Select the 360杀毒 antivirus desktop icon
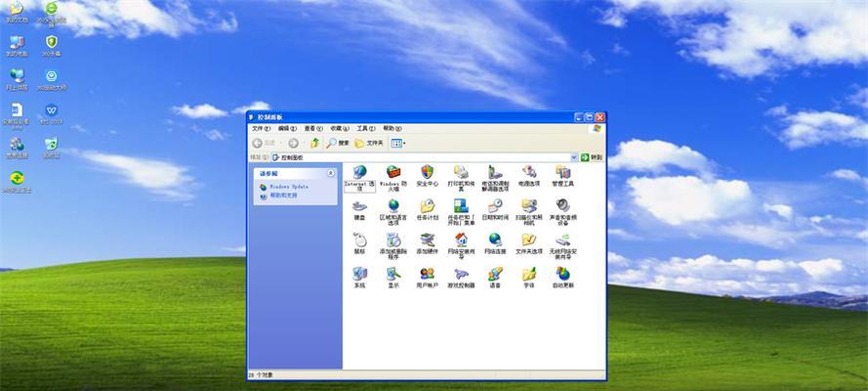The image size is (868, 391). pos(51,46)
